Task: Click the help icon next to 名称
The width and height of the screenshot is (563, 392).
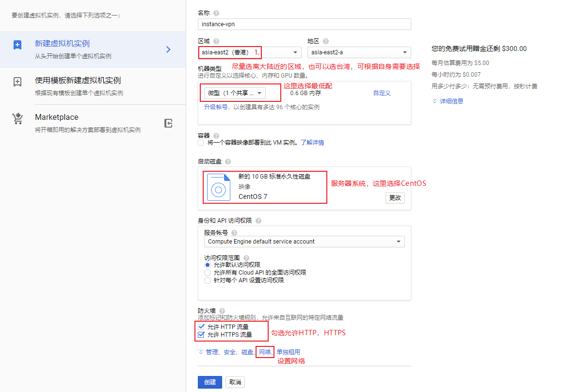Action: tap(216, 13)
